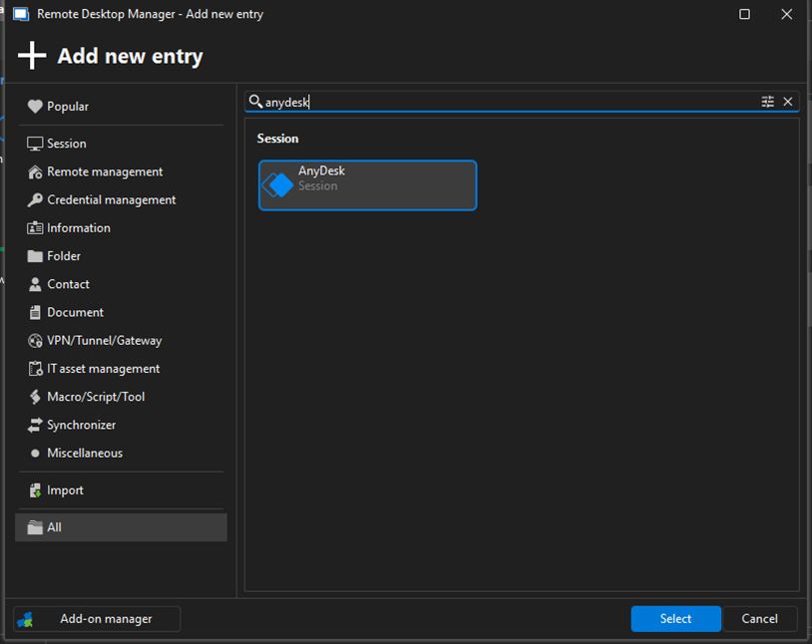
Task: Show the Information category
Action: [x=78, y=227]
